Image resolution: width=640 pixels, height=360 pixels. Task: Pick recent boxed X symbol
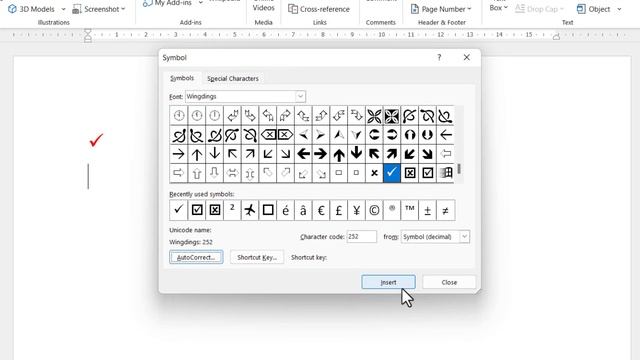(215, 210)
